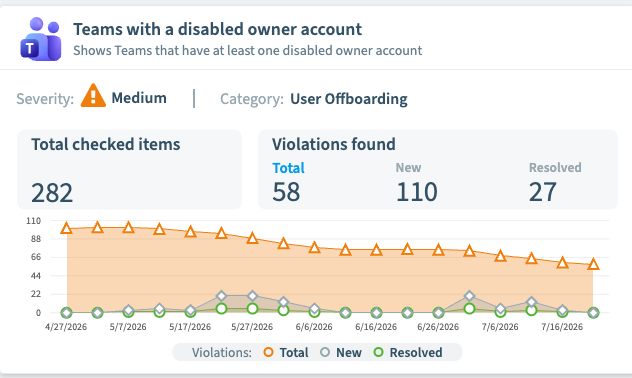
Task: Click the first orange triangle Total data point
Action: pyautogui.click(x=67, y=228)
